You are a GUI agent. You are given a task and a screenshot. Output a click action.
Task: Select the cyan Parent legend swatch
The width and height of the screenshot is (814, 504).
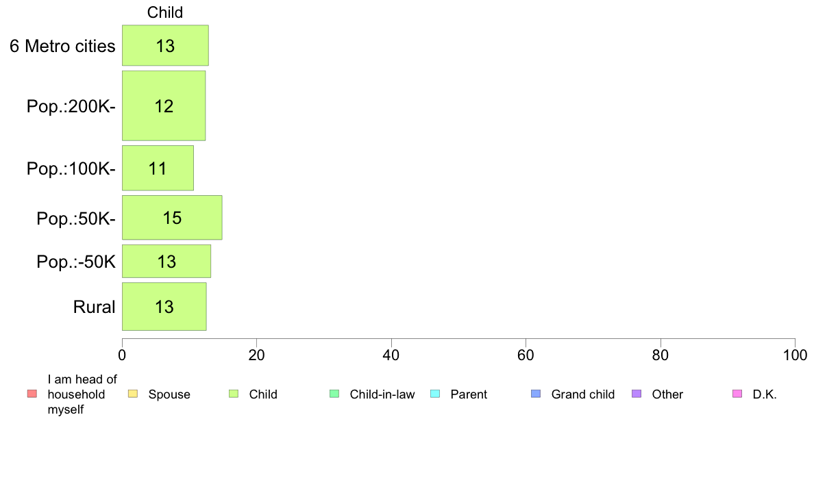pos(435,394)
